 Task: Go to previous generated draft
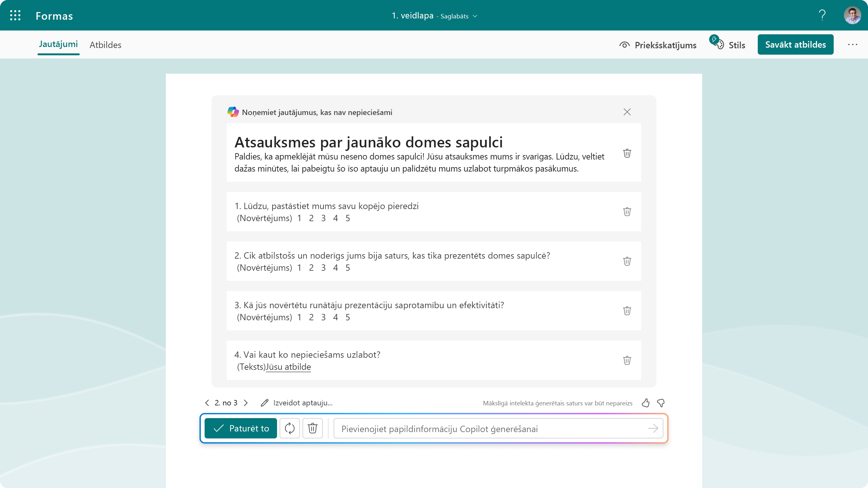207,403
